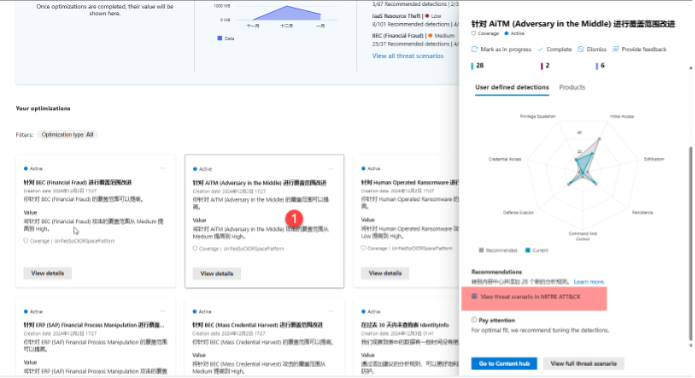Open the Learn more link
Image resolution: width=695 pixels, height=378 pixels.
(589, 282)
